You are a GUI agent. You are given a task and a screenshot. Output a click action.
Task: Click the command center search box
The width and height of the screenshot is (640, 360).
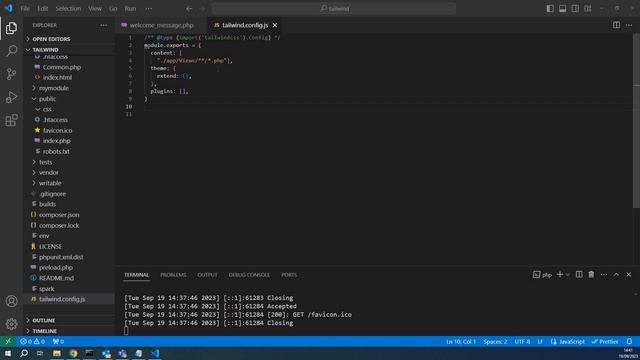(334, 9)
